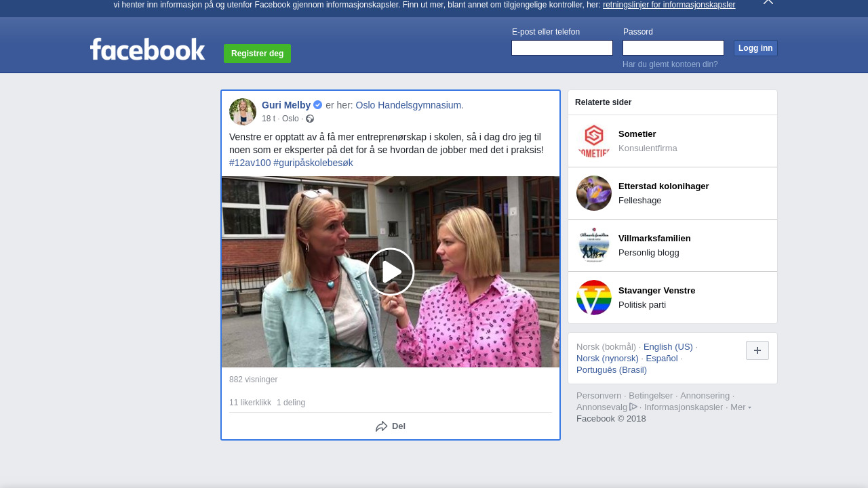The height and width of the screenshot is (488, 868).
Task: View the 1 deling link
Action: click(x=291, y=403)
